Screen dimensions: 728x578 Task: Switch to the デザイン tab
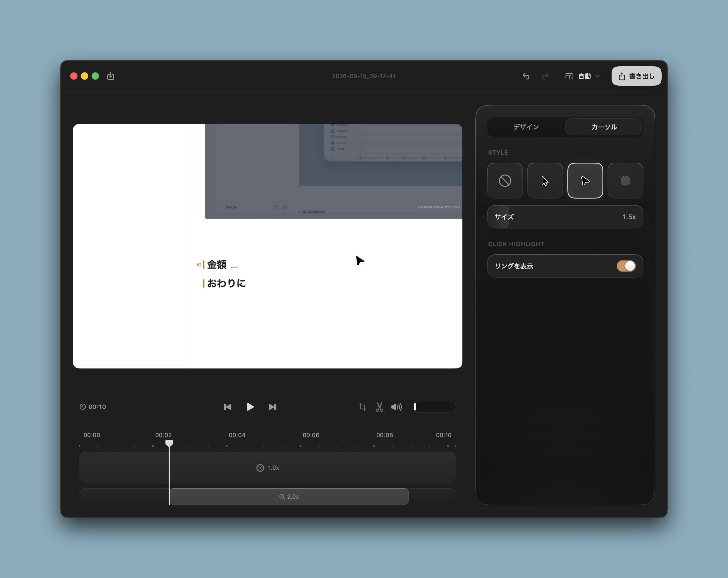click(526, 127)
